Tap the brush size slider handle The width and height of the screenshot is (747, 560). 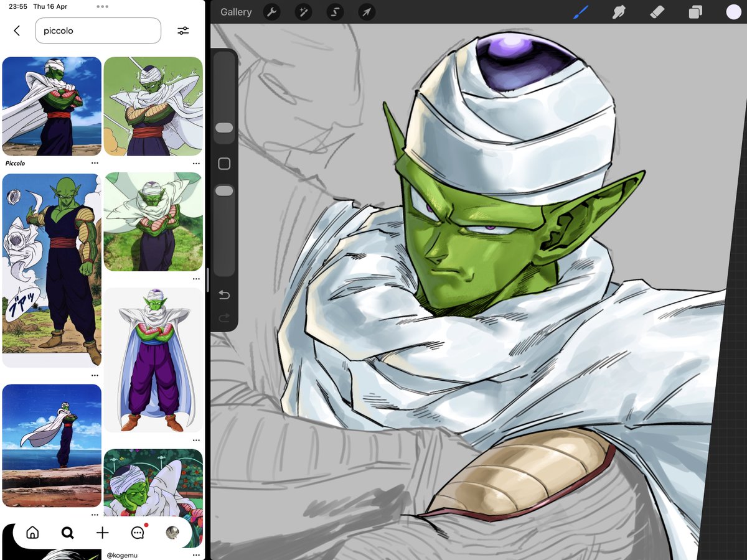(x=224, y=128)
